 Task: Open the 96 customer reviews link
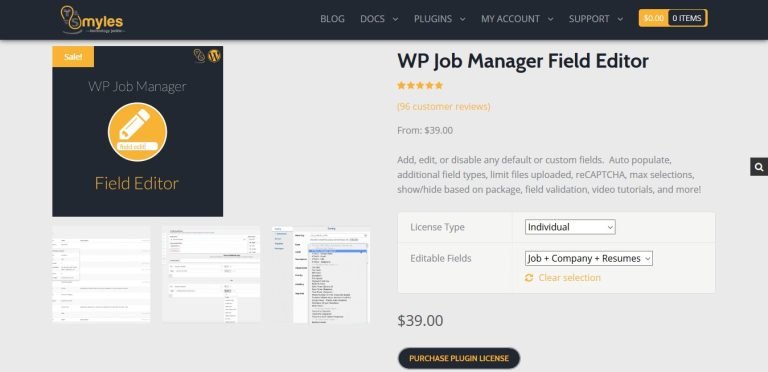pyautogui.click(x=443, y=107)
